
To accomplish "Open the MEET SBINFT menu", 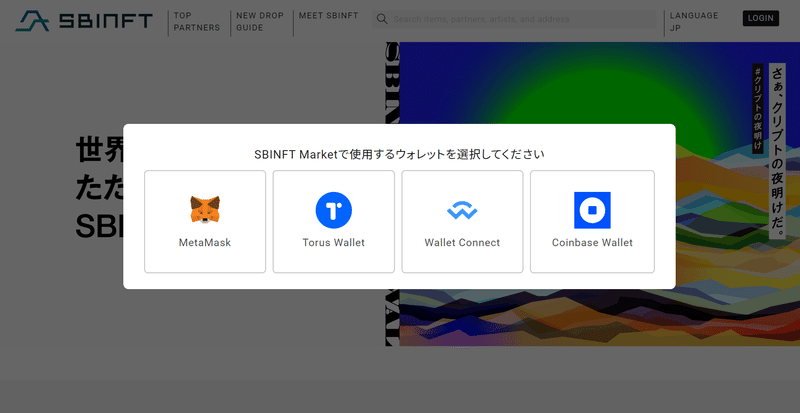I will tap(329, 16).
